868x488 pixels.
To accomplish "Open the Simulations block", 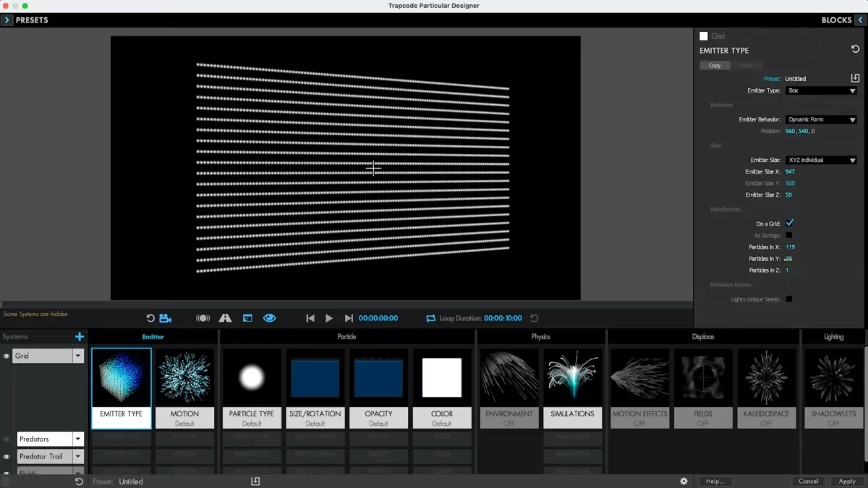I will pyautogui.click(x=572, y=388).
